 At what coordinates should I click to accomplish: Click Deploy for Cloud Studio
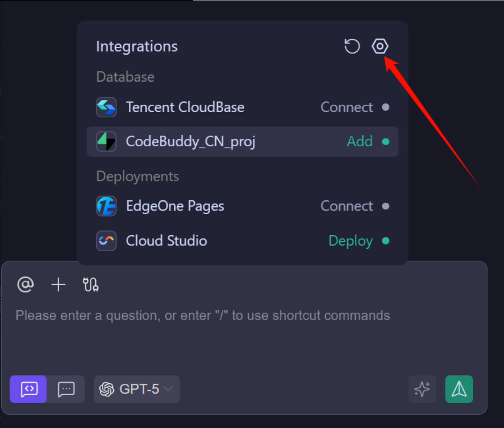click(x=351, y=241)
